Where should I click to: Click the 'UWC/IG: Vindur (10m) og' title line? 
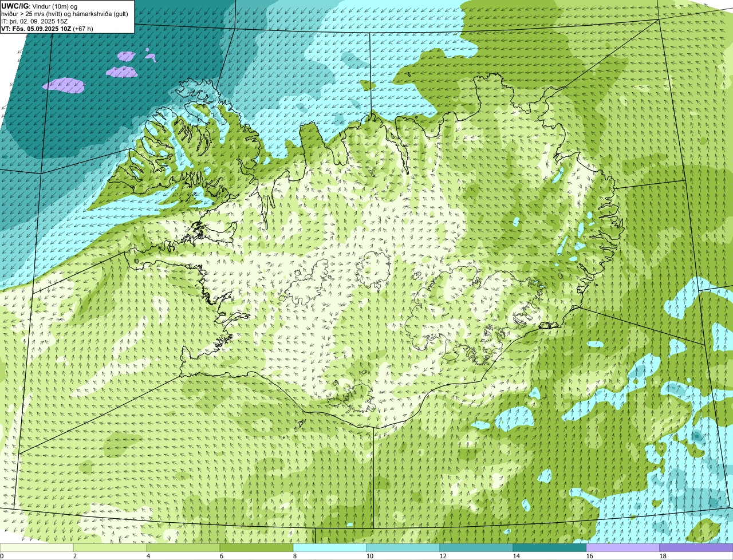click(40, 6)
